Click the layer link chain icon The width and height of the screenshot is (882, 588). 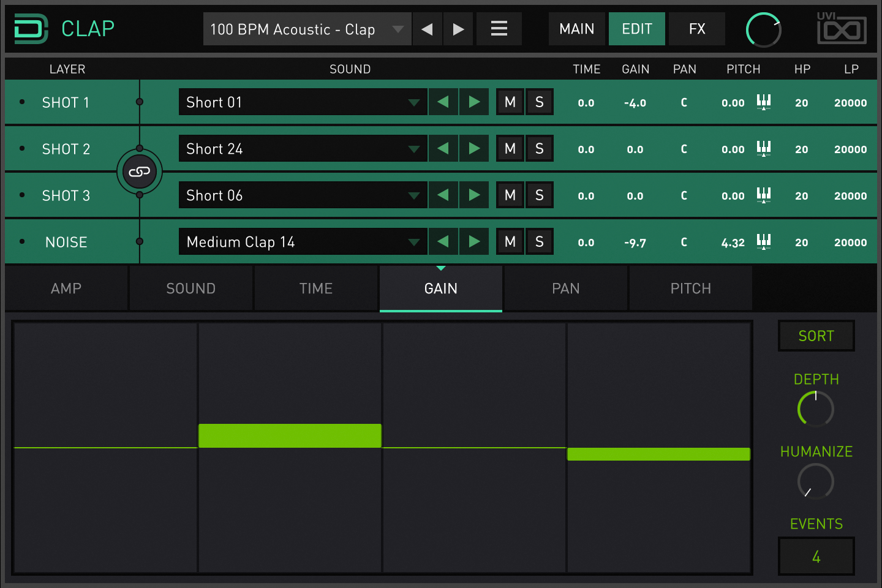point(140,172)
